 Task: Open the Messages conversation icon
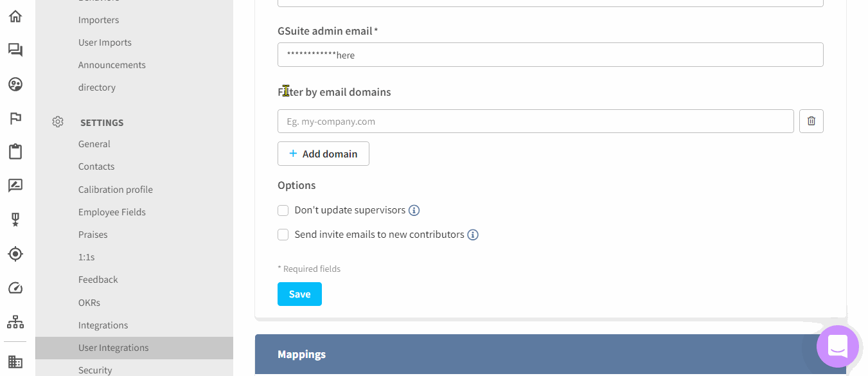click(15, 49)
